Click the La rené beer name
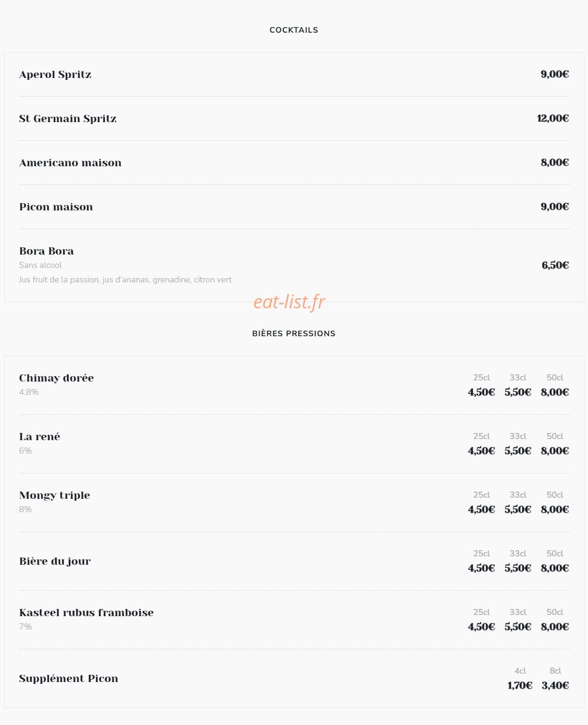 point(40,437)
